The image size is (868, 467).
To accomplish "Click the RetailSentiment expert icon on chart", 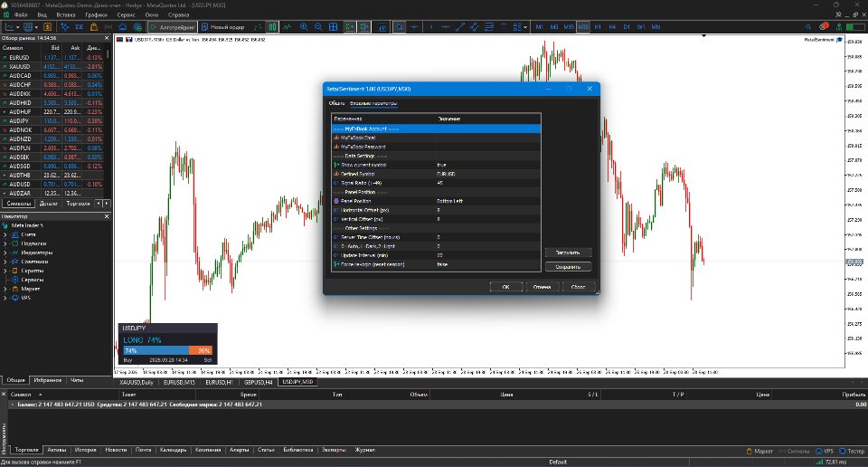I will pyautogui.click(x=839, y=40).
